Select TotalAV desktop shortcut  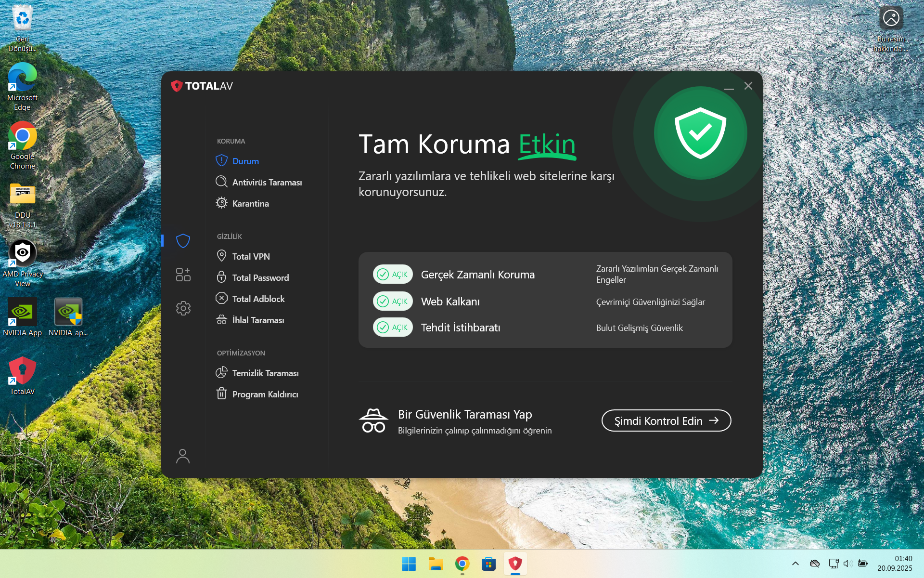coord(22,376)
